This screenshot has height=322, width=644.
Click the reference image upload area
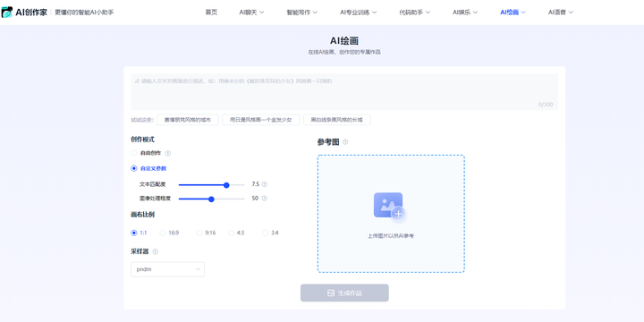pyautogui.click(x=391, y=214)
